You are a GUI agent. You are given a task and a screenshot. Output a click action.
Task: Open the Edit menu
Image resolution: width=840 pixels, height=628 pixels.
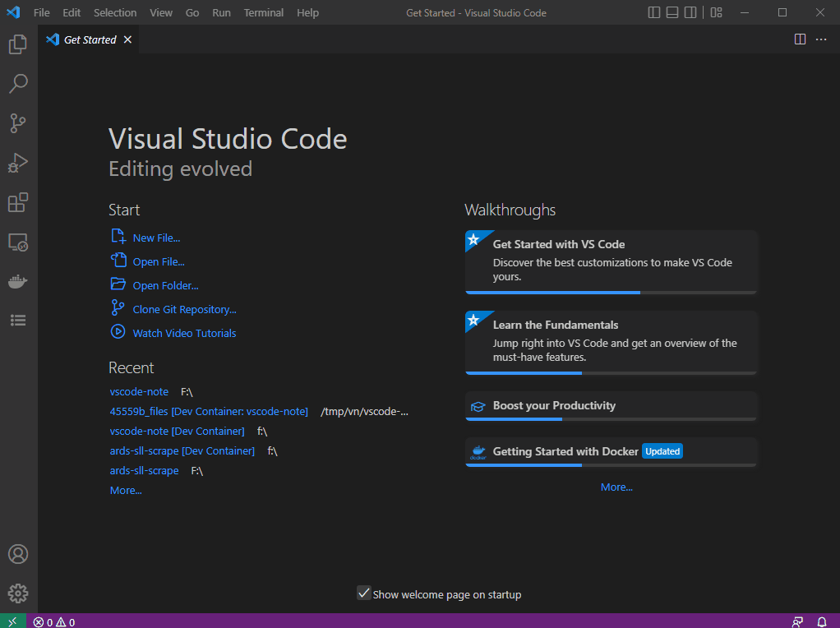tap(72, 12)
